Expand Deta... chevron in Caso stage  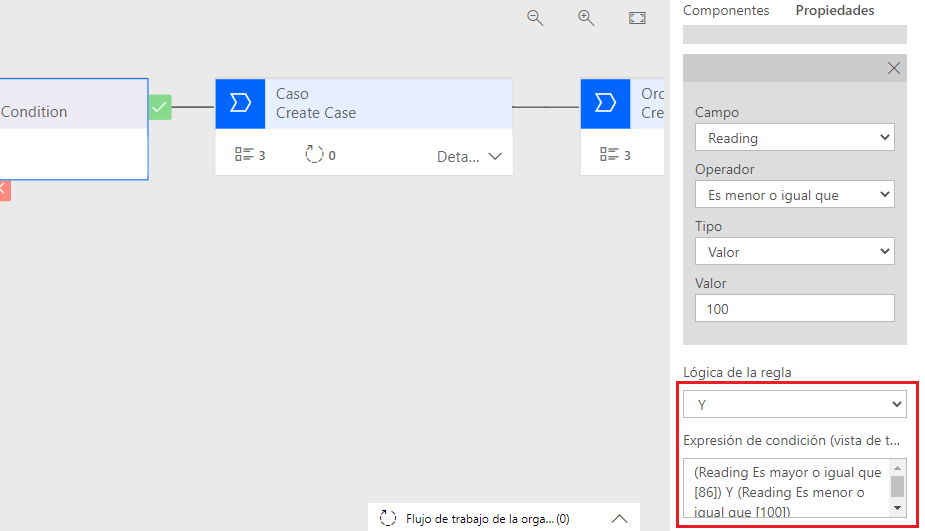(495, 156)
